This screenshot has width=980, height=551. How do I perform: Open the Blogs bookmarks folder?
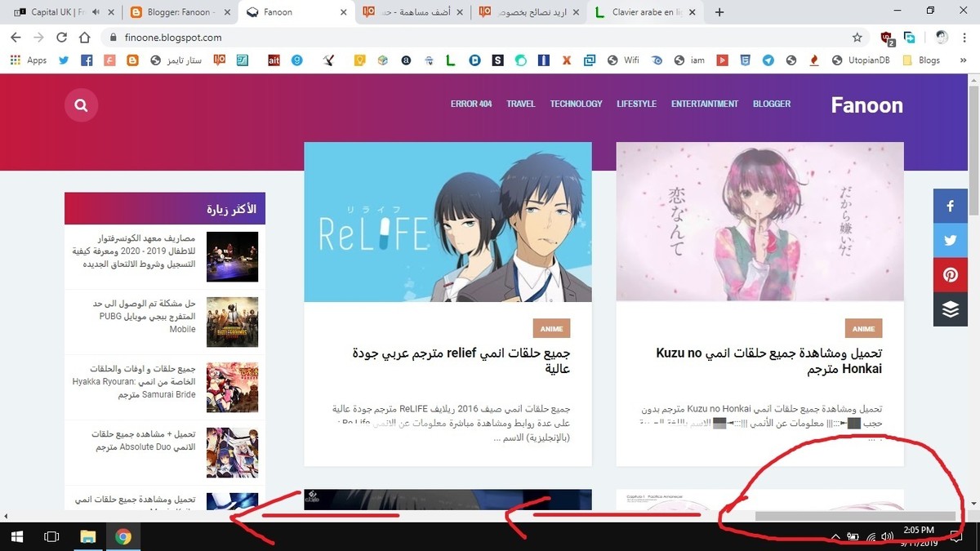[x=921, y=60]
